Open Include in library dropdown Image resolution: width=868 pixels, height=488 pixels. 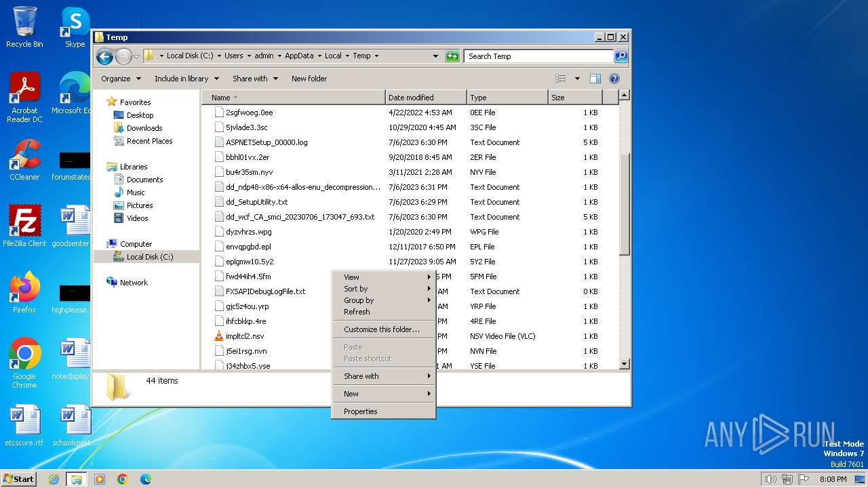pyautogui.click(x=186, y=79)
